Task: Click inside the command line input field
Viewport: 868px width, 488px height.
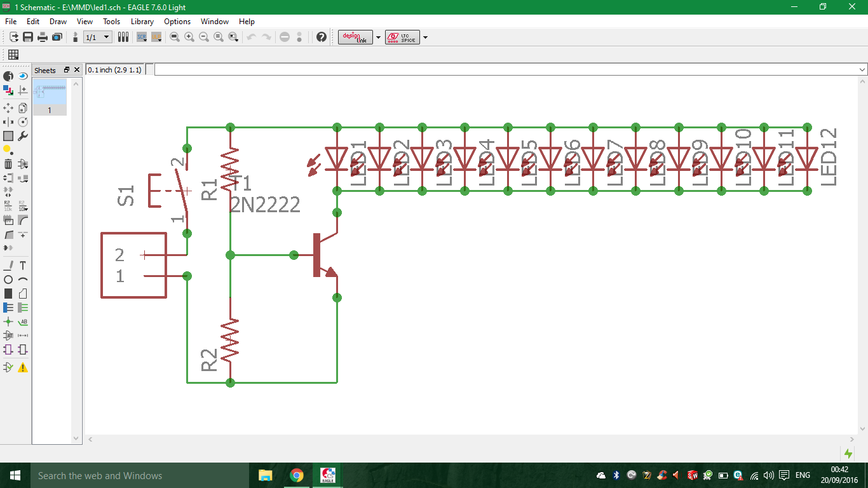Action: pos(506,69)
